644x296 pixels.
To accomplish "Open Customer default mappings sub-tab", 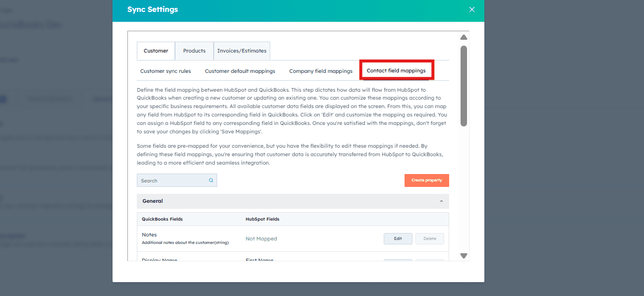I will (240, 71).
